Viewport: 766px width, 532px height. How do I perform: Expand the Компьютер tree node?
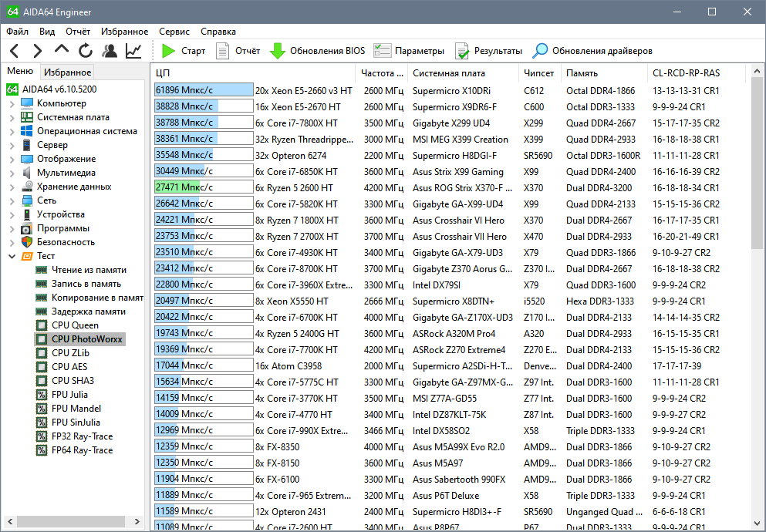point(12,103)
